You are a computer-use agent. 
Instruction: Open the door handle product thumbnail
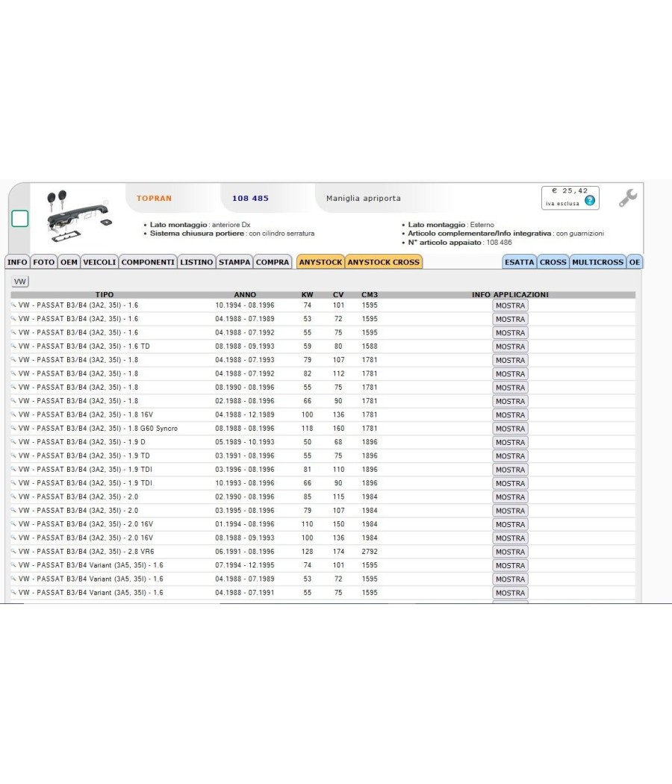[79, 216]
